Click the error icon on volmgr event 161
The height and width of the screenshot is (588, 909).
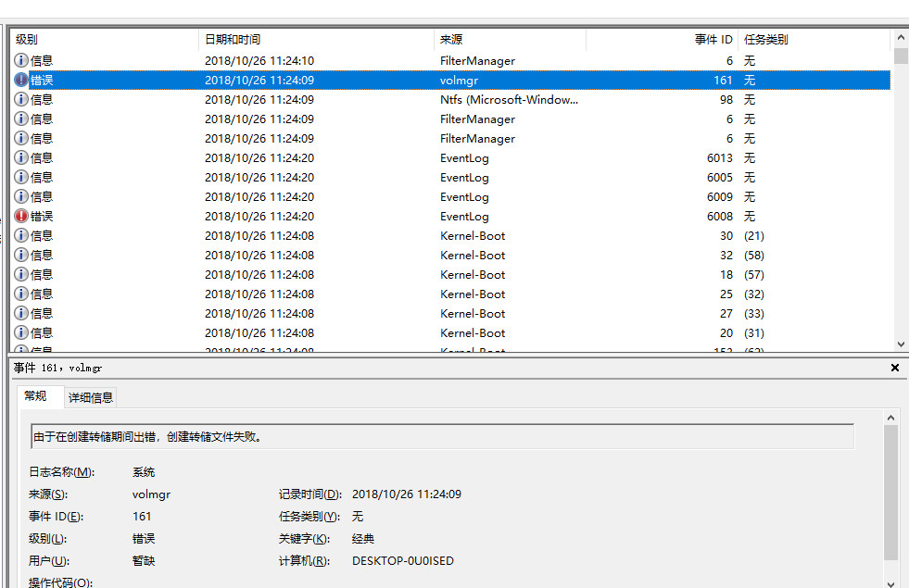point(21,81)
